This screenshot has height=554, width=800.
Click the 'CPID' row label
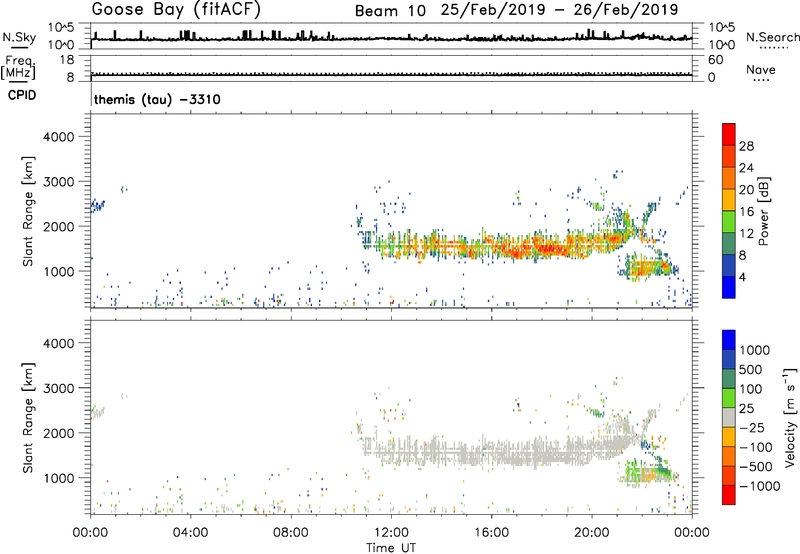coord(22,95)
